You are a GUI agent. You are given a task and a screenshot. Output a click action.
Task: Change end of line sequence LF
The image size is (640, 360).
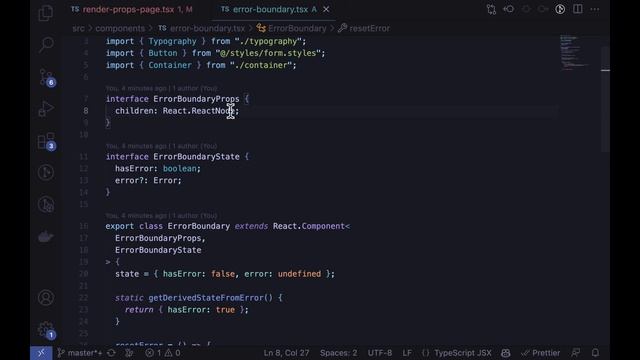pos(407,353)
